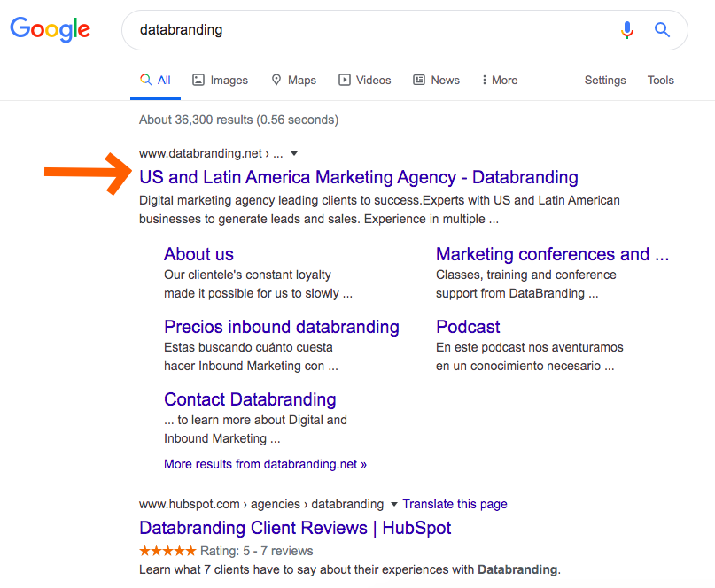Open the About us sitelink
Image resolution: width=715 pixels, height=588 pixels.
(198, 255)
